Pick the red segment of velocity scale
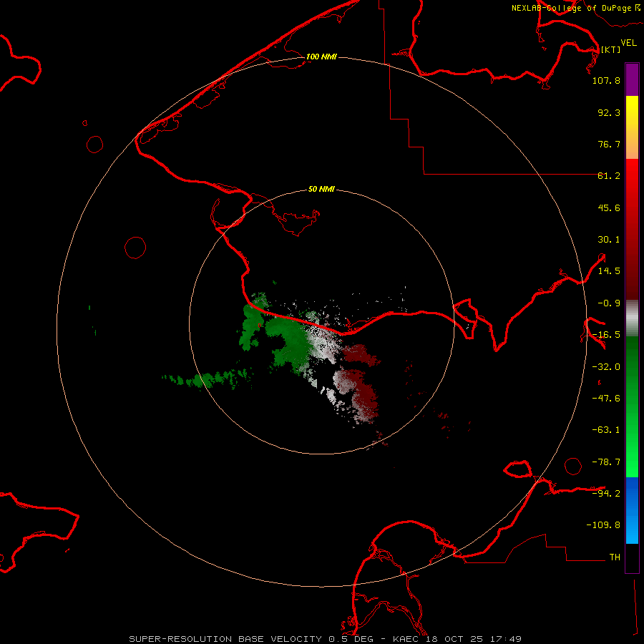Image resolution: width=644 pixels, height=644 pixels. [x=632, y=229]
